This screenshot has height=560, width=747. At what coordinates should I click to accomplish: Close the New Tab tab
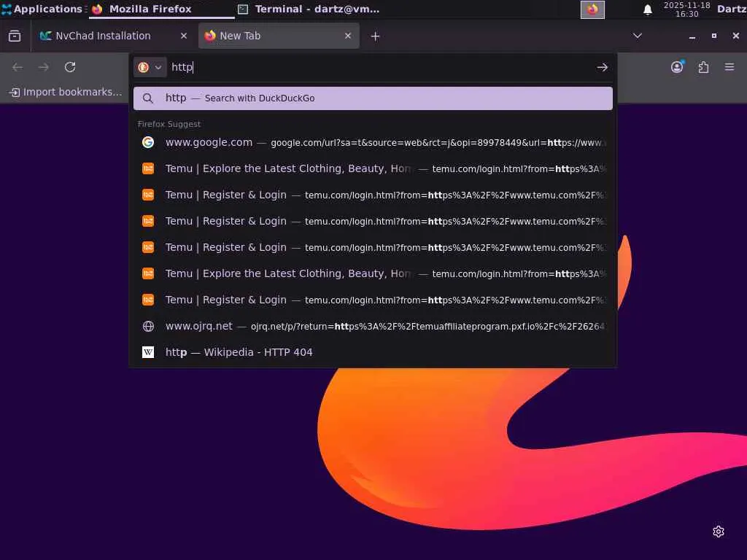(x=348, y=36)
